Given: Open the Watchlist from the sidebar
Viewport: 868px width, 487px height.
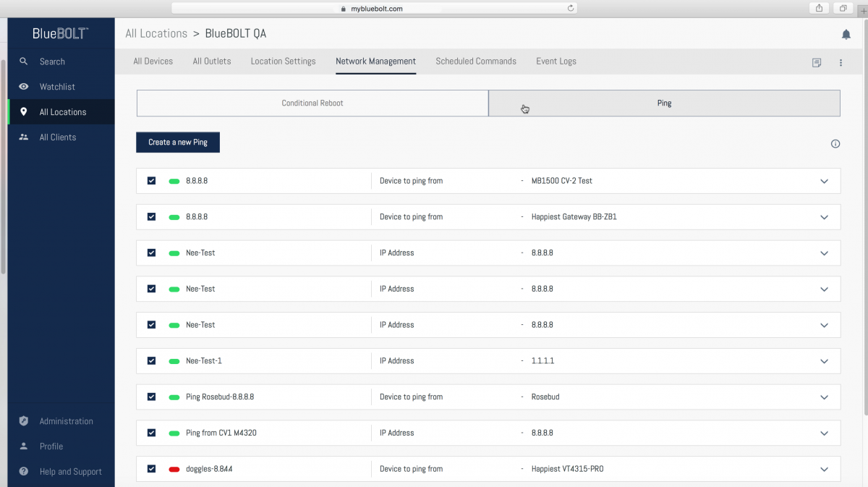Looking at the screenshot, I should 58,87.
